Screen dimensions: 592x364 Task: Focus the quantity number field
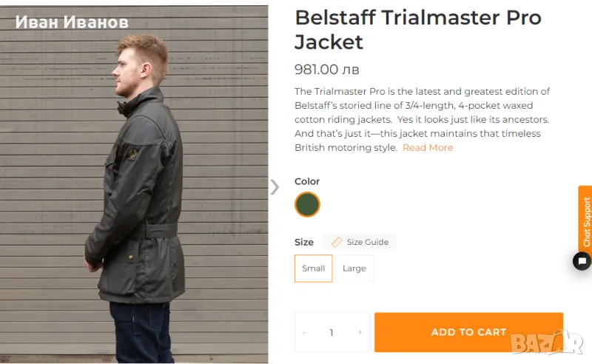(332, 332)
